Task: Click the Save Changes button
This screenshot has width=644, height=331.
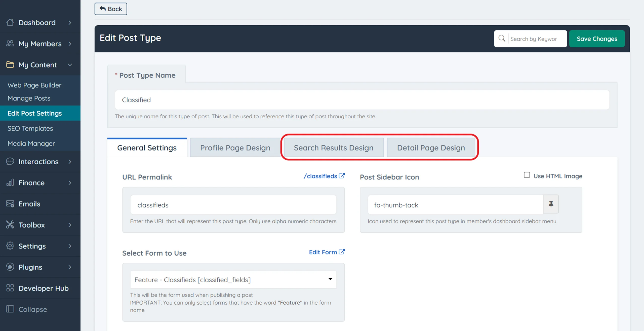Action: [597, 39]
